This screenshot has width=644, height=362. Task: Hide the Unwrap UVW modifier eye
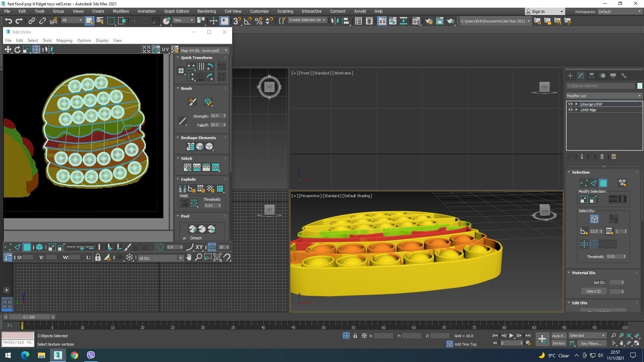point(570,104)
